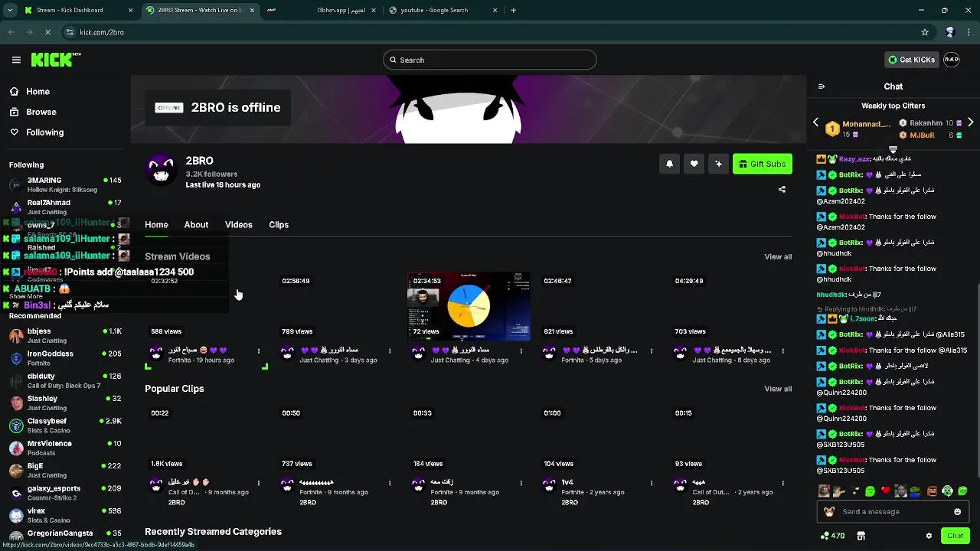
Task: Collapse the top gifters panel handle
Action: (x=893, y=149)
